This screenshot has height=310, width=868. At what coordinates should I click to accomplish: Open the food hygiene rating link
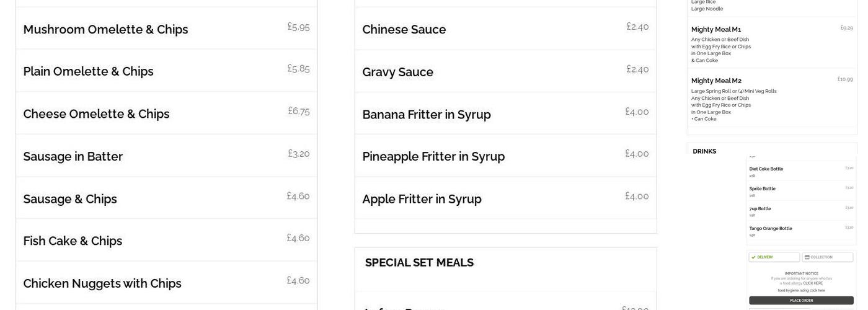[x=801, y=290]
